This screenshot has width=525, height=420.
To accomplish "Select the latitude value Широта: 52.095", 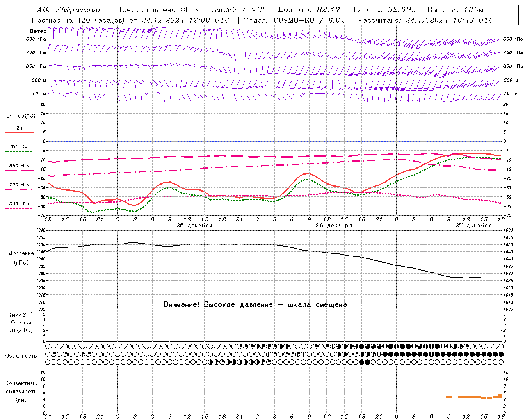I will pyautogui.click(x=384, y=10).
